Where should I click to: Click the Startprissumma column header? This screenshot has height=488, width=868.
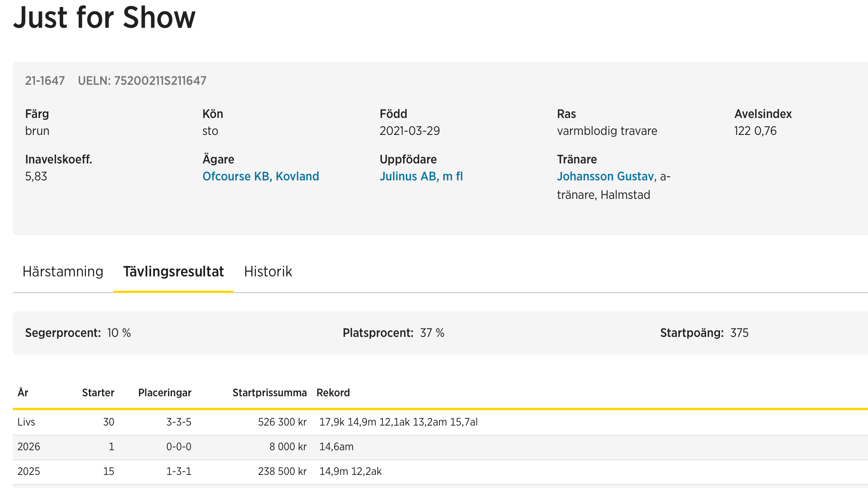pyautogui.click(x=269, y=393)
